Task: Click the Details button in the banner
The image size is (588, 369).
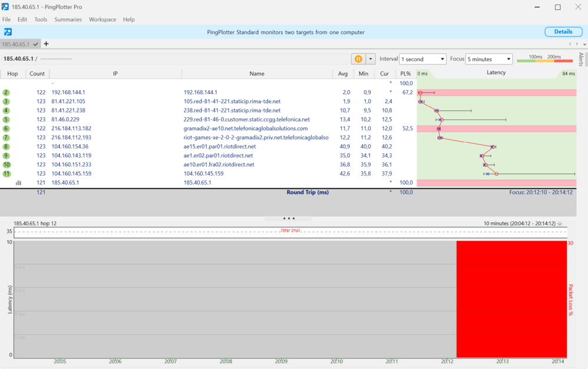Action: point(563,32)
